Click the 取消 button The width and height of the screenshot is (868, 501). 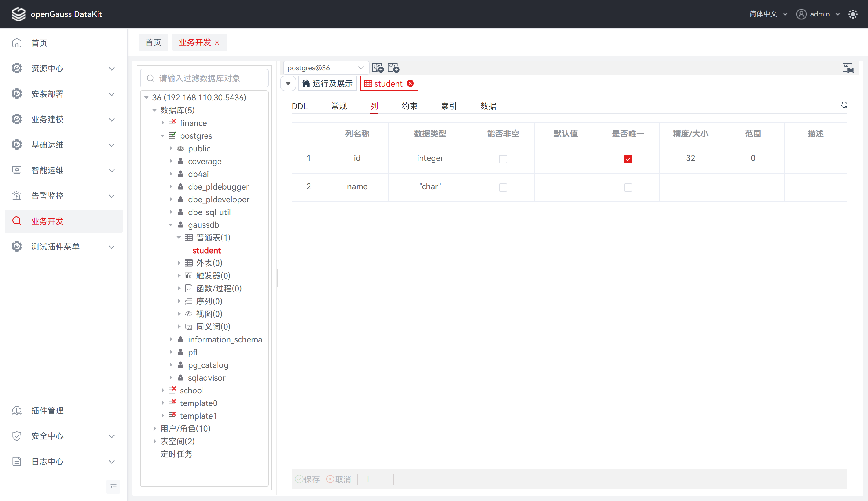pos(339,479)
